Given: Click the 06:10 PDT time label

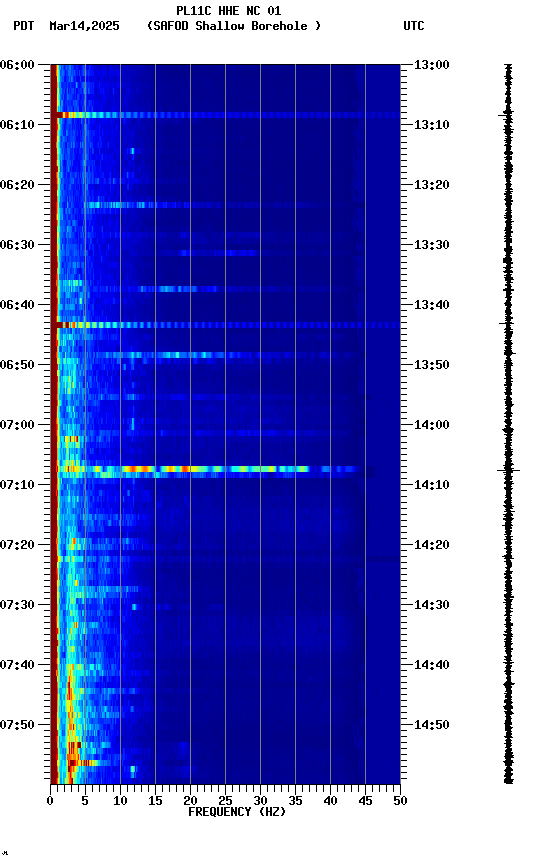Looking at the screenshot, I should click(x=17, y=125).
